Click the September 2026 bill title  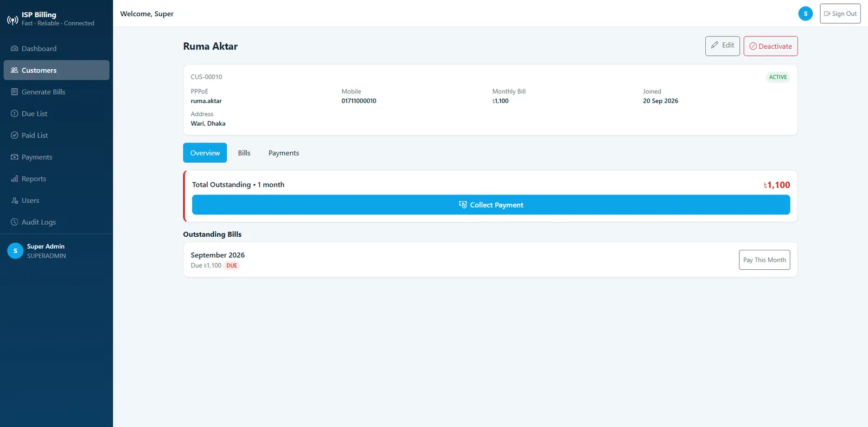pos(218,255)
